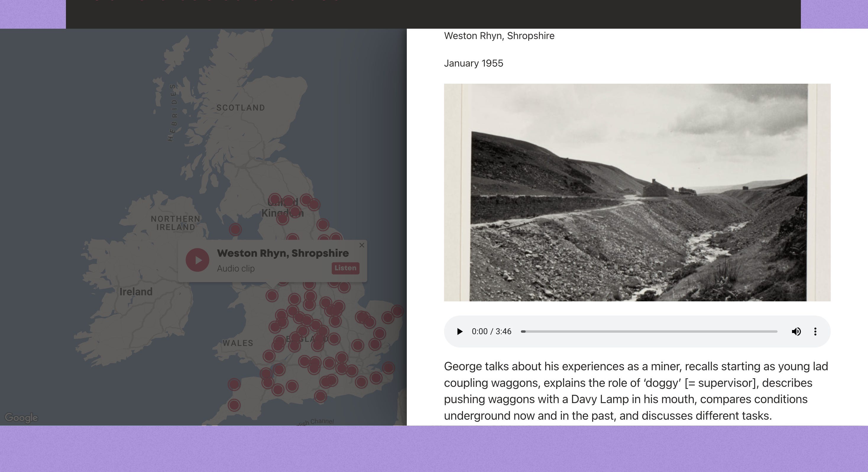This screenshot has height=472, width=868.
Task: Click the Weston Rhyn, Shropshire popup title
Action: [283, 253]
